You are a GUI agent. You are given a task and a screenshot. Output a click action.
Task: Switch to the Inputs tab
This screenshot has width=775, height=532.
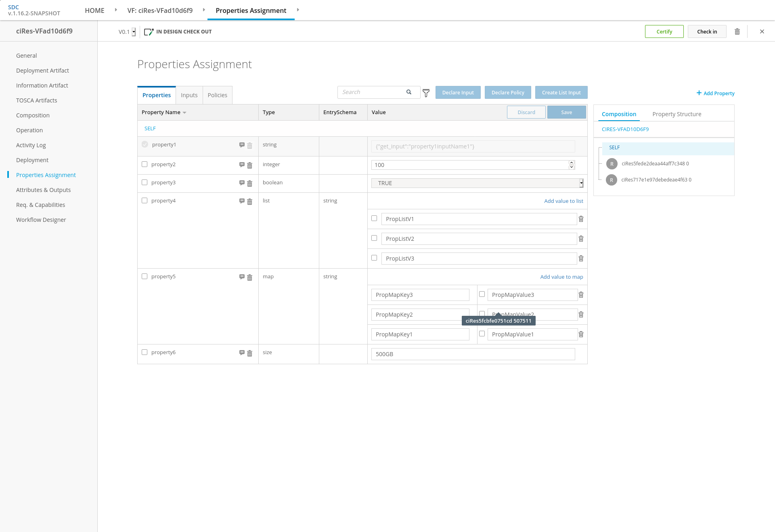click(x=189, y=95)
